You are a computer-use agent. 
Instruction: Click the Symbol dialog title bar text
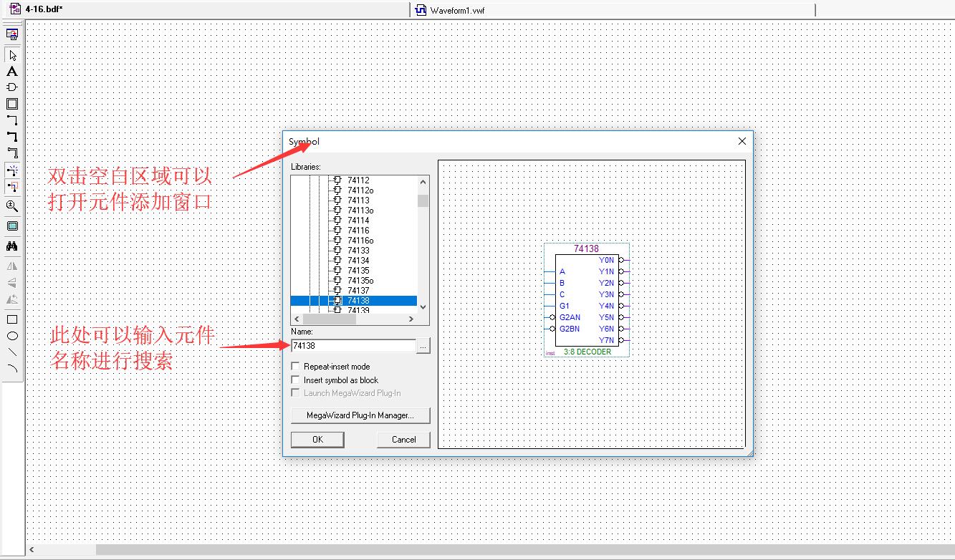(304, 142)
